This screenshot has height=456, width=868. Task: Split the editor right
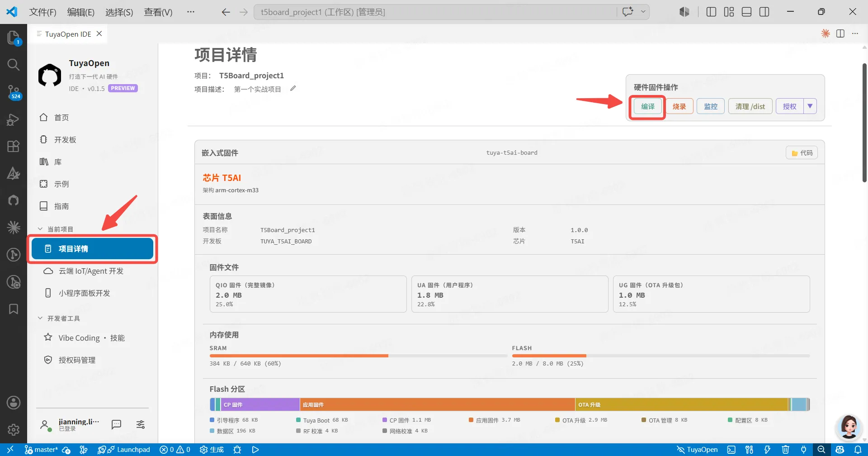coord(840,33)
